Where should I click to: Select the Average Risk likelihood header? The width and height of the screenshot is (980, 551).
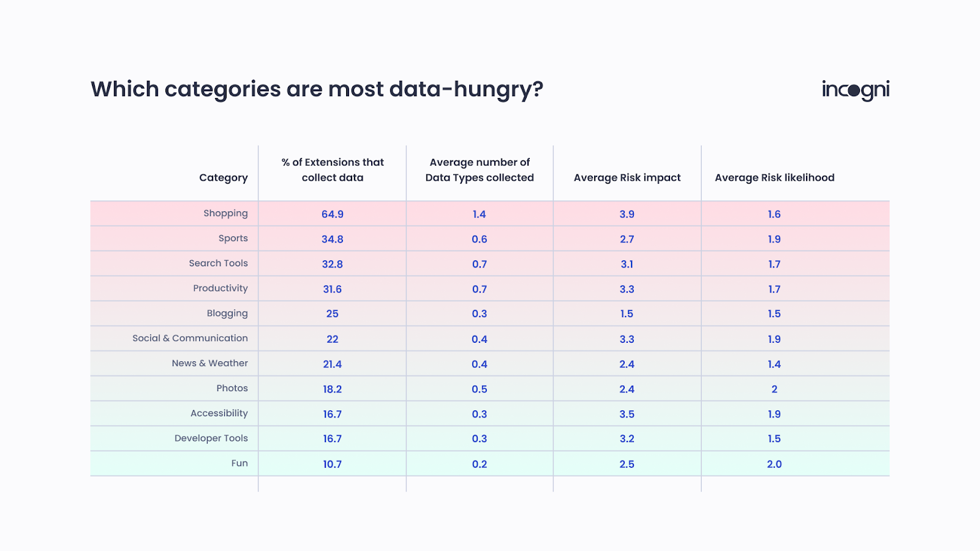tap(775, 178)
